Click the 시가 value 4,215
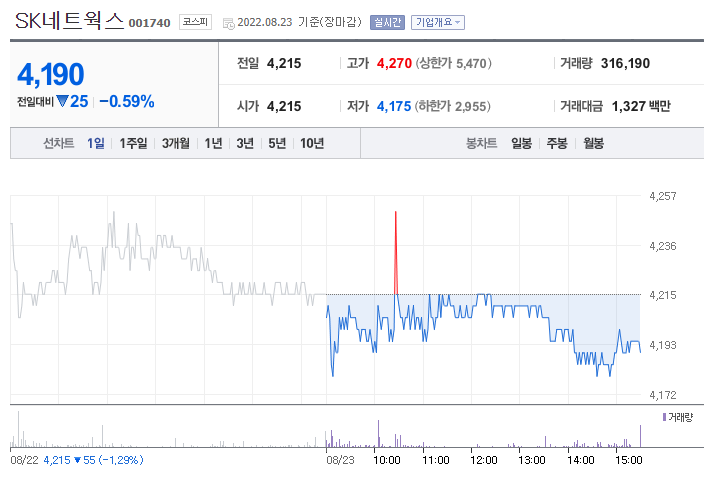Image resolution: width=704 pixels, height=483 pixels. [284, 106]
